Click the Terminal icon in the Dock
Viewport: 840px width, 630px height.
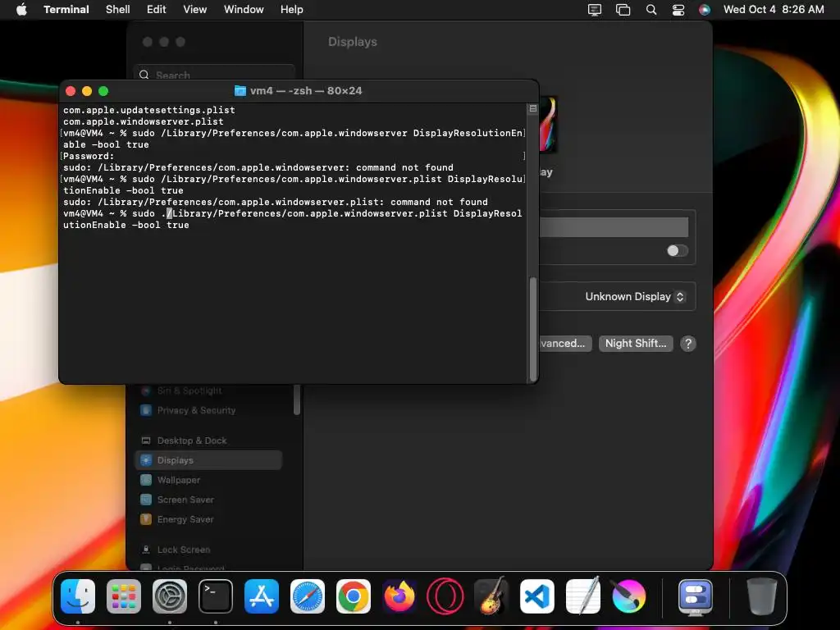coord(216,596)
